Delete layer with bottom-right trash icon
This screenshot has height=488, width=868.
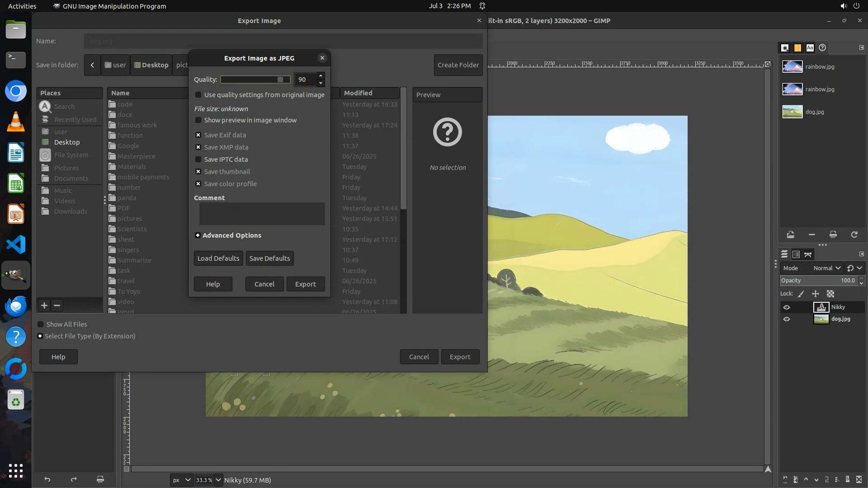tap(859, 479)
